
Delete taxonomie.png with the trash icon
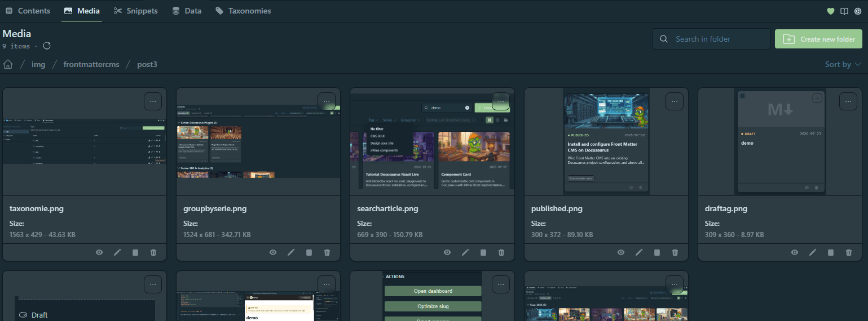tap(153, 252)
